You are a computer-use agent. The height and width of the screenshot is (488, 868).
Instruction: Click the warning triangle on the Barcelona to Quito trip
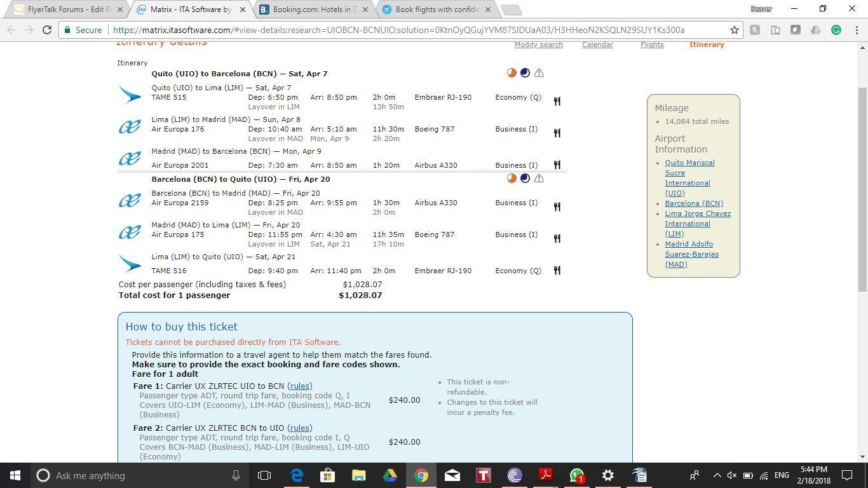(539, 179)
